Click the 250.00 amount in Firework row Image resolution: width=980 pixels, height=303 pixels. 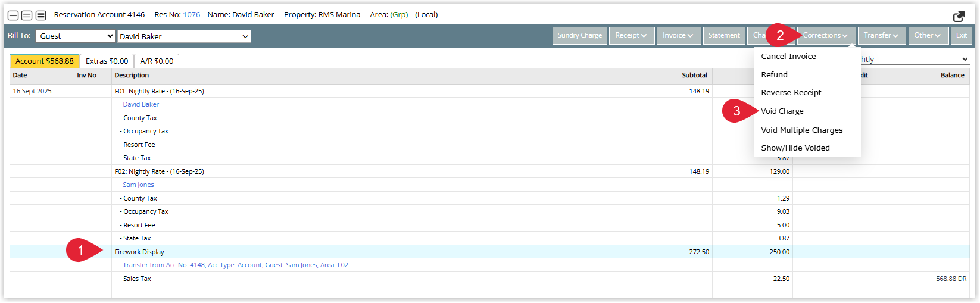(779, 252)
